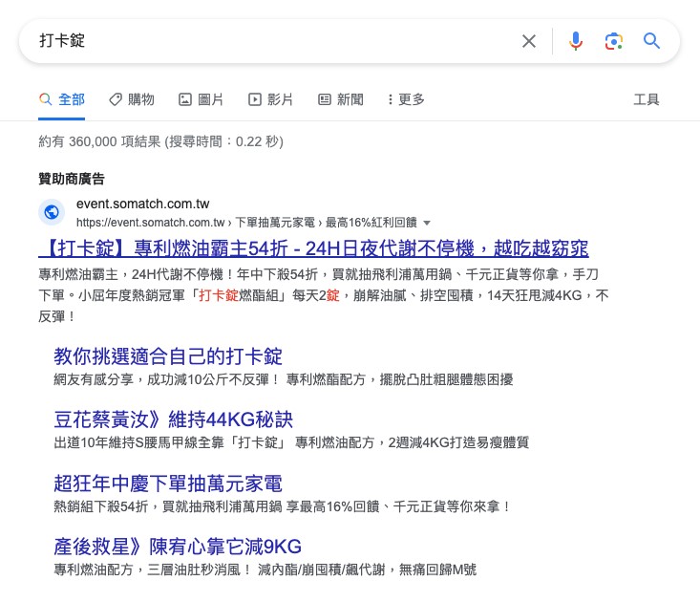Open 產後救星》陳宥心靠它減9KG link

tap(178, 547)
